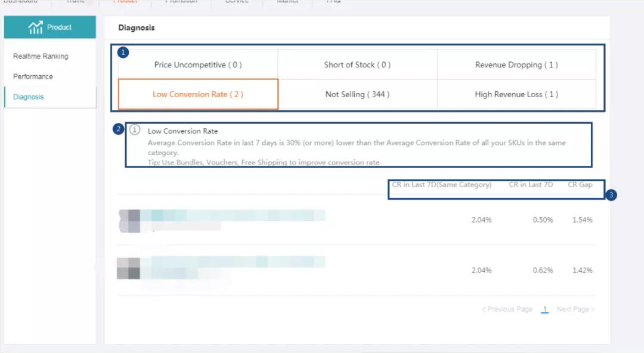Click the blue annotation badge numbered 3
This screenshot has width=644, height=353.
[x=611, y=195]
